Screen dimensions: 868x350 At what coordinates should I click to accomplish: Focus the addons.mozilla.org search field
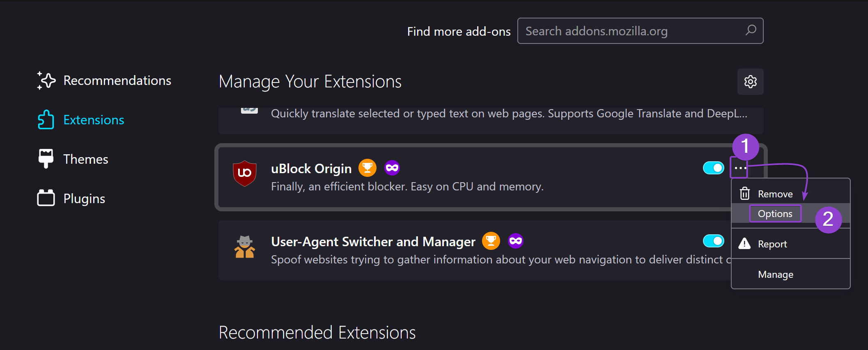pos(640,31)
